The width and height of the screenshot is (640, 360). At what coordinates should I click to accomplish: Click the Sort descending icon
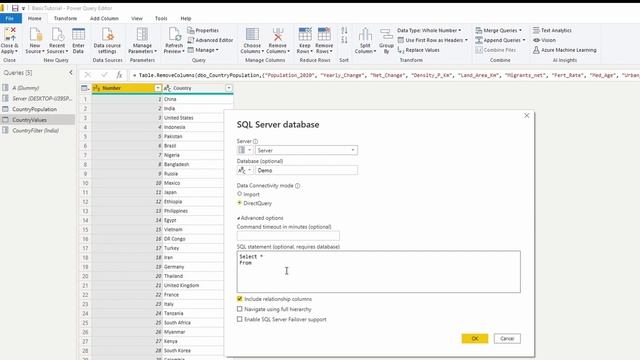point(344,40)
